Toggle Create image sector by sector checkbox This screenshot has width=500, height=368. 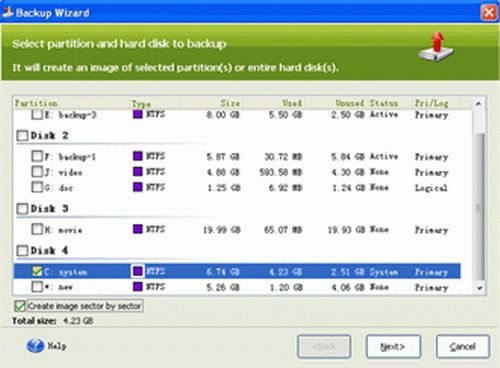20,306
